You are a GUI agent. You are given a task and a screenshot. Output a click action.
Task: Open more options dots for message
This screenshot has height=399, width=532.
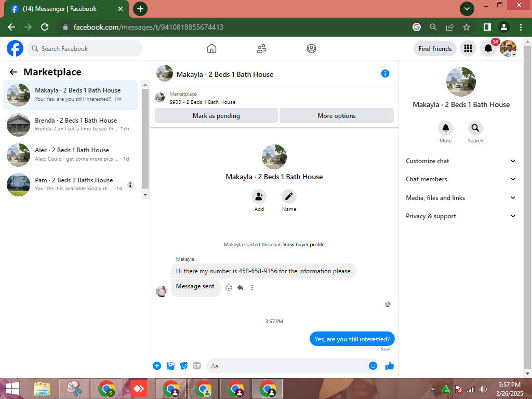tap(252, 288)
